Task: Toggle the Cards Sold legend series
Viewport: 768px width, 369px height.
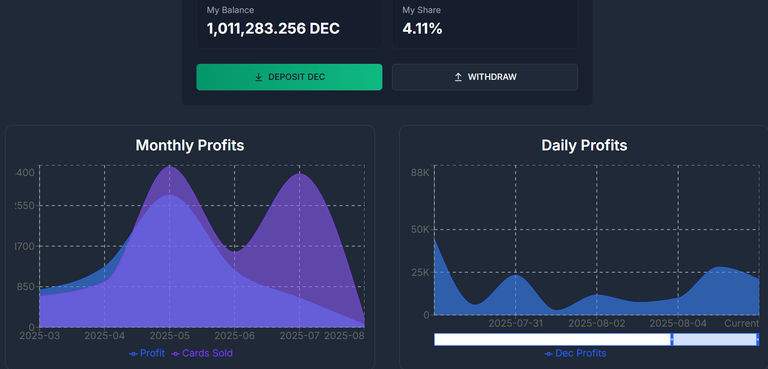Action: pyautogui.click(x=202, y=353)
